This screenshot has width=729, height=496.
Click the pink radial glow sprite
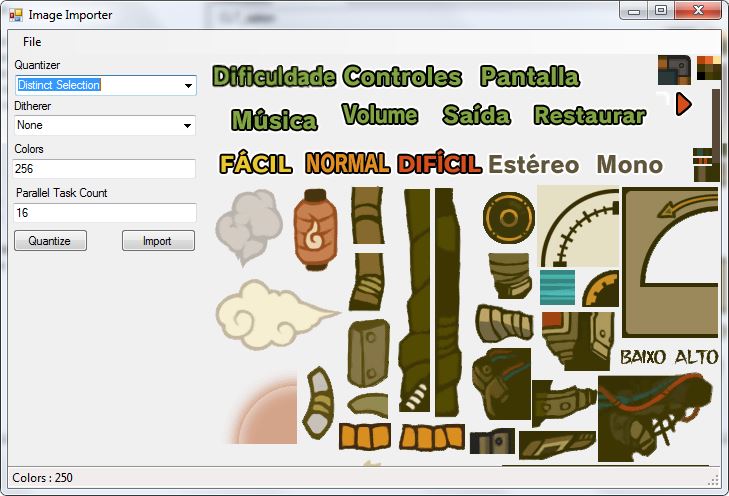tap(262, 408)
